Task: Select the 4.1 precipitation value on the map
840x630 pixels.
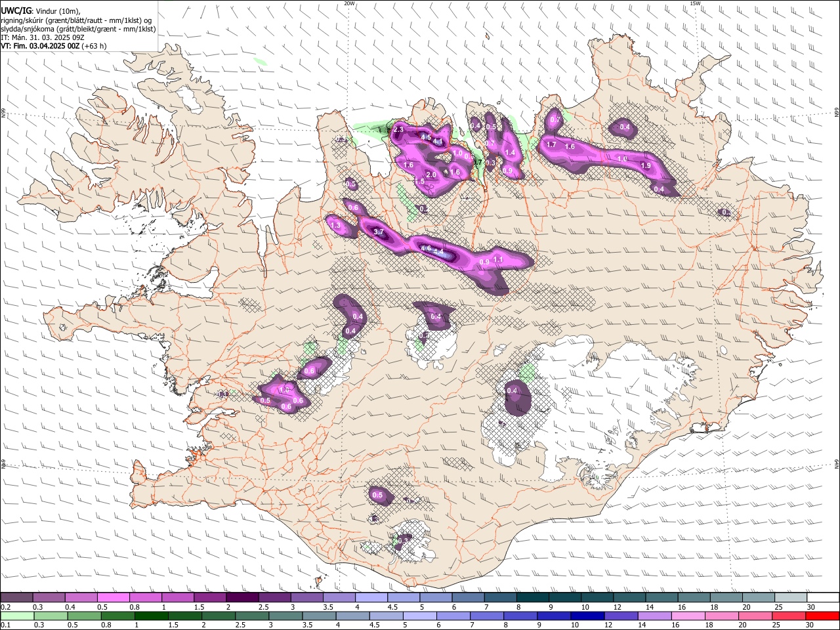Action: [438, 141]
